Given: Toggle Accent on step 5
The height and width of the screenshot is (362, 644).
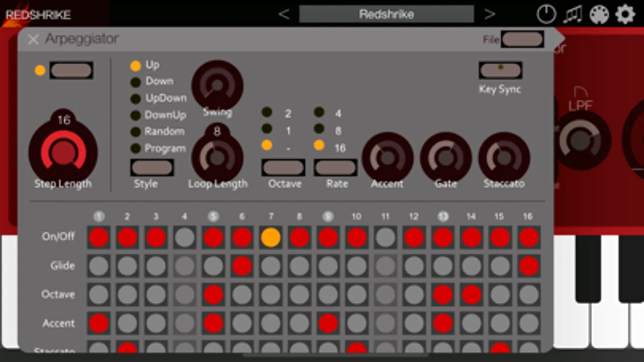Looking at the screenshot, I should [213, 323].
